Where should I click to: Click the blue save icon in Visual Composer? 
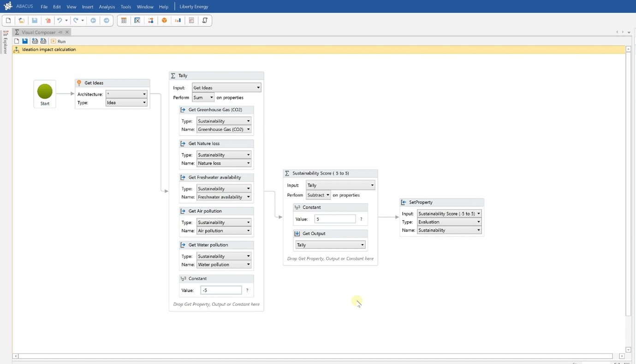coord(25,41)
